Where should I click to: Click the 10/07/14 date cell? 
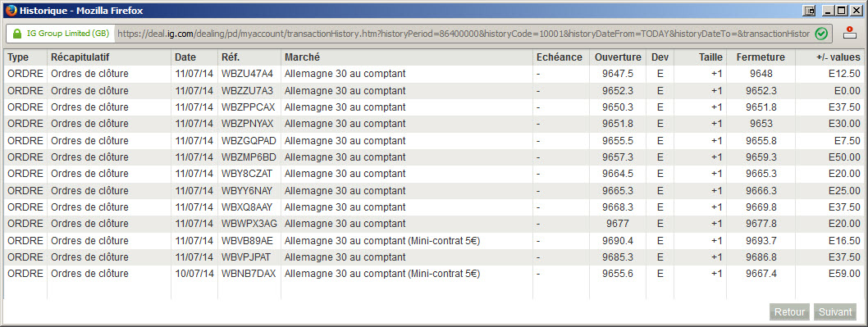click(x=194, y=274)
